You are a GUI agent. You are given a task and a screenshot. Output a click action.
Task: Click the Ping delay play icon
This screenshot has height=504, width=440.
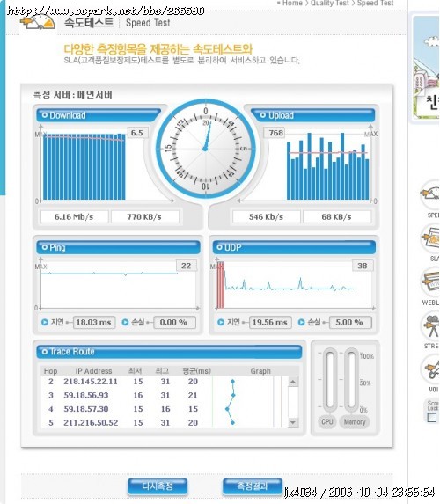45,322
